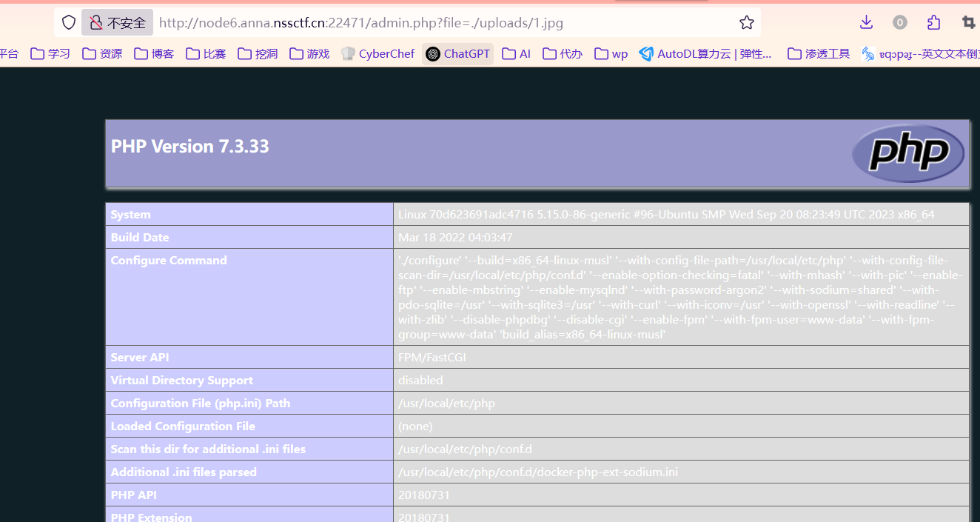
Task: Select the Linux 70d623691adc4716 system value
Action: pyautogui.click(x=666, y=215)
